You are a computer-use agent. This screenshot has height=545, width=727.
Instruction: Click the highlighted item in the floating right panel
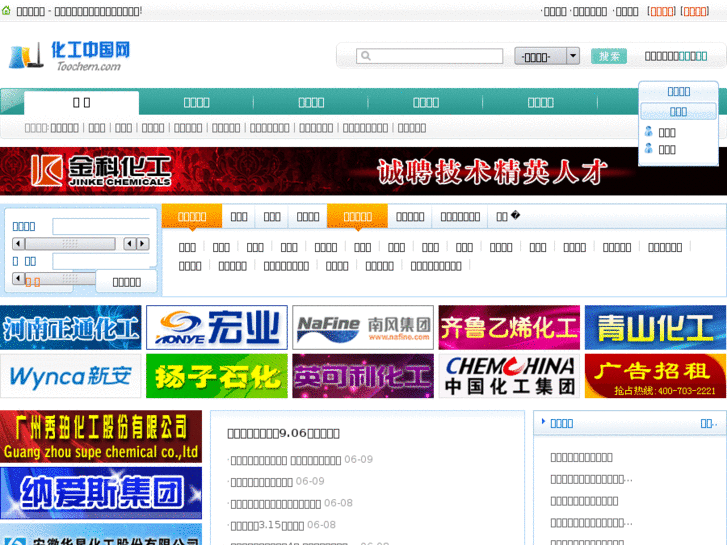[678, 111]
